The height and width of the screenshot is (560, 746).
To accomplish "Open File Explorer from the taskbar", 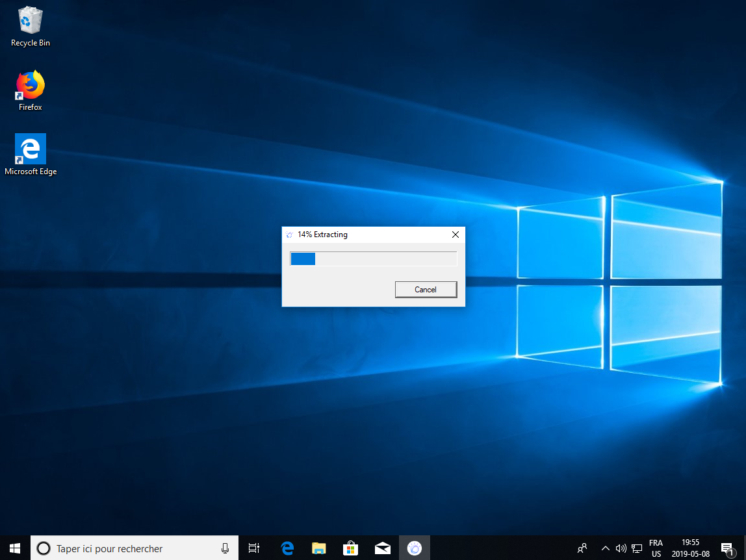I will [x=318, y=548].
